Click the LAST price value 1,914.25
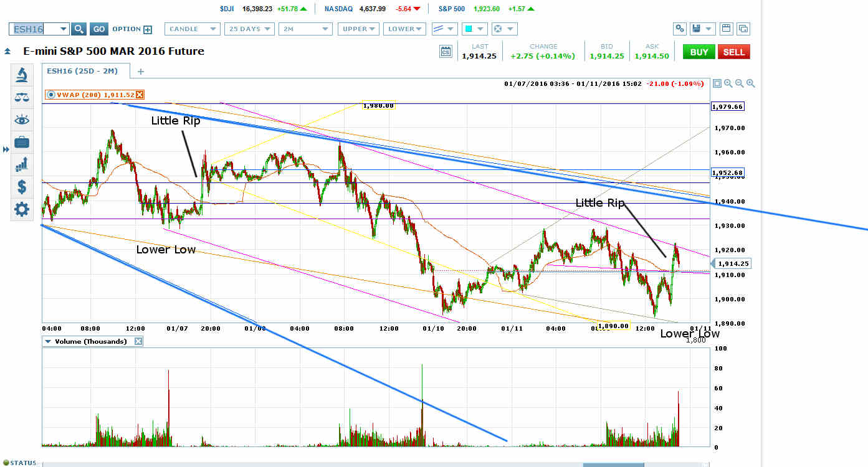Screen dimensions: 868x467 click(479, 56)
